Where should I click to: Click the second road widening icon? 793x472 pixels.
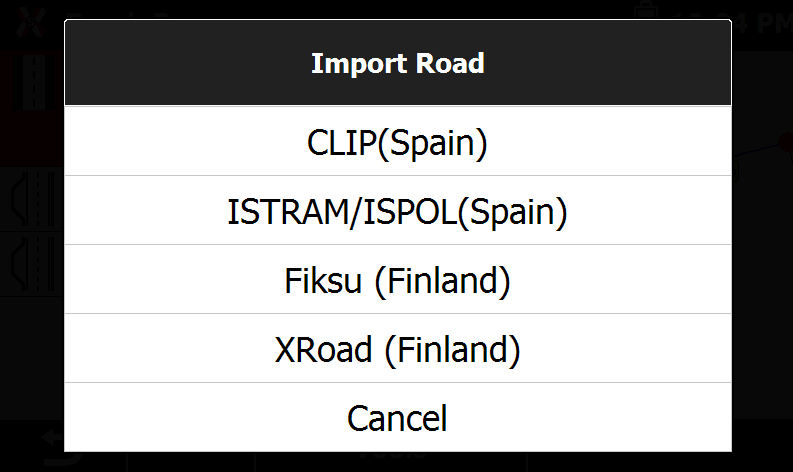(x=31, y=264)
